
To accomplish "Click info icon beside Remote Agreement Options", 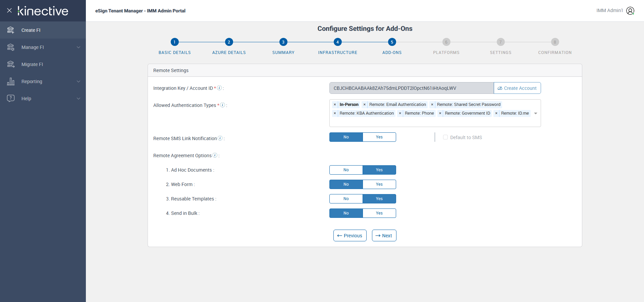I will pos(215,155).
